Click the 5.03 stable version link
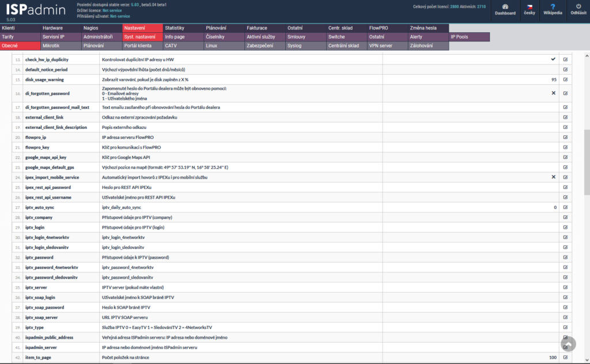The image size is (590, 364). 135,5
